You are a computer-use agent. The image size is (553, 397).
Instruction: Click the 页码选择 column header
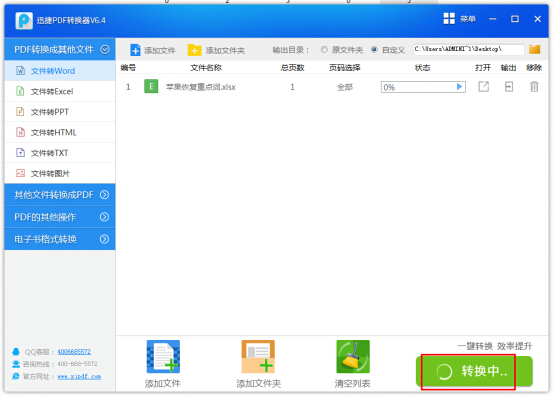(345, 67)
